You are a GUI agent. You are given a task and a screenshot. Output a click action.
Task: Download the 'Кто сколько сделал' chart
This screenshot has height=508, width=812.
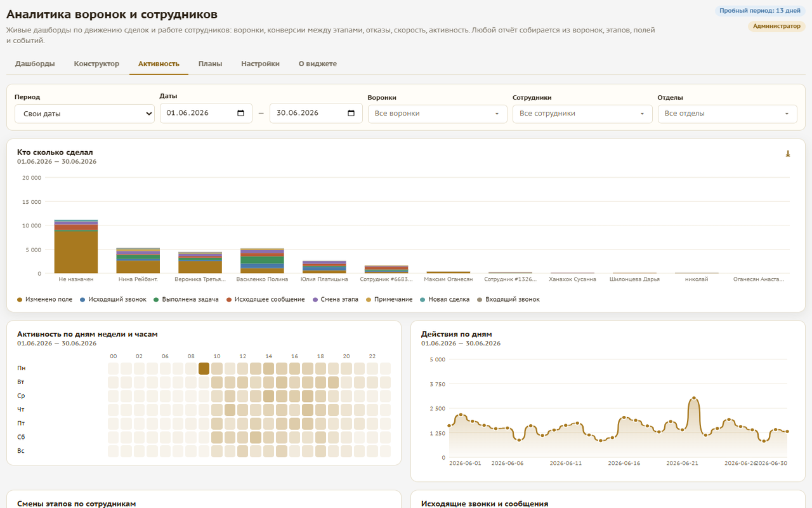tap(788, 154)
